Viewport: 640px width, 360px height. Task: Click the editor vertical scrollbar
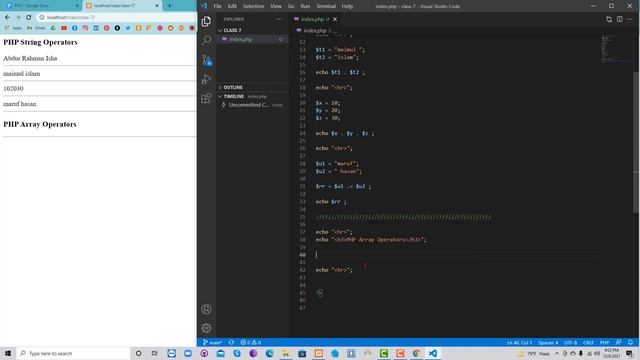click(x=637, y=142)
